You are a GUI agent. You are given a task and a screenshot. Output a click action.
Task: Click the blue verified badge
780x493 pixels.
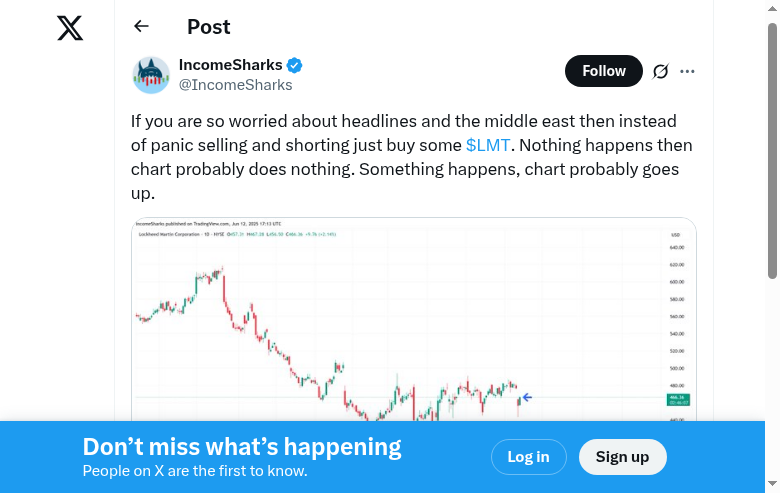(295, 66)
